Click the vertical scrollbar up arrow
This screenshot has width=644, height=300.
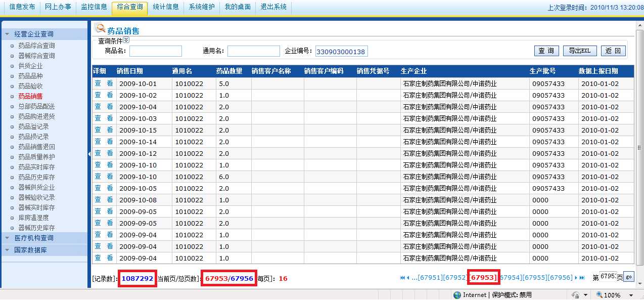[639, 24]
